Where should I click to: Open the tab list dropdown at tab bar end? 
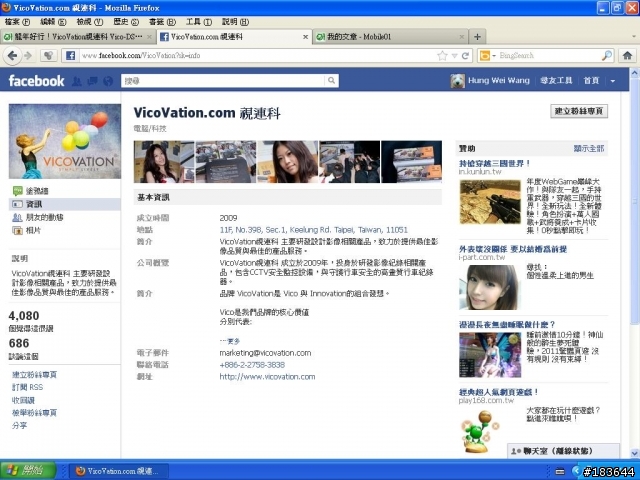tap(633, 37)
